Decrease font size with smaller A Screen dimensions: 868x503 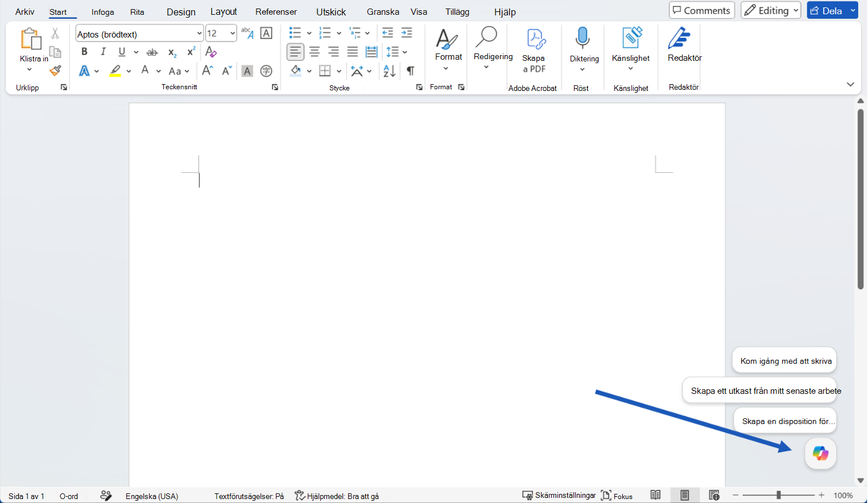(227, 70)
